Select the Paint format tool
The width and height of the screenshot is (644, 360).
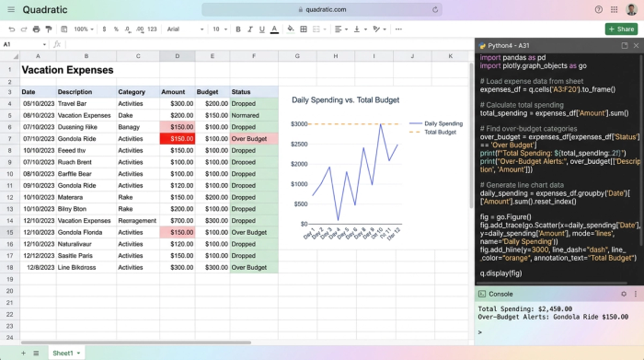coord(49,29)
